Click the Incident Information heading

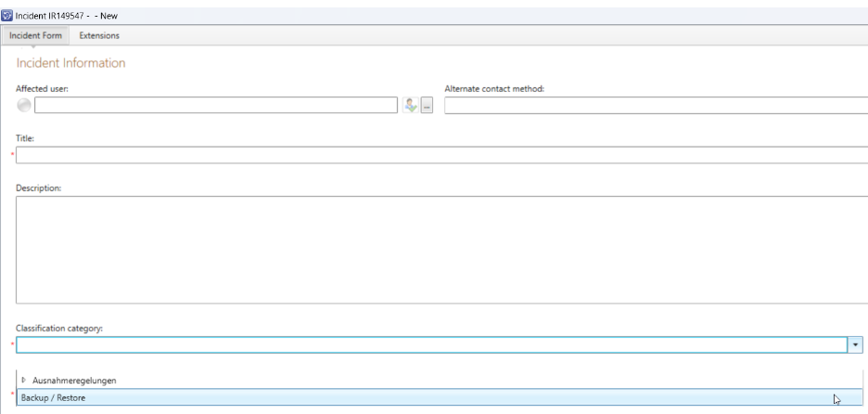pos(70,63)
